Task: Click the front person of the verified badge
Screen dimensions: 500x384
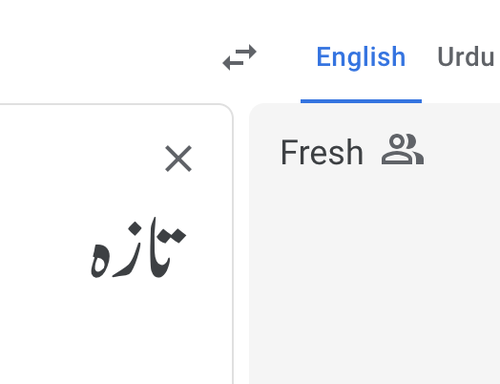Action: coord(396,149)
